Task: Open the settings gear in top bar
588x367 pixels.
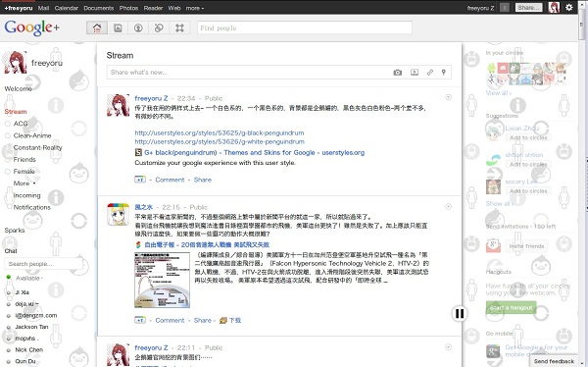Action: pyautogui.click(x=568, y=7)
